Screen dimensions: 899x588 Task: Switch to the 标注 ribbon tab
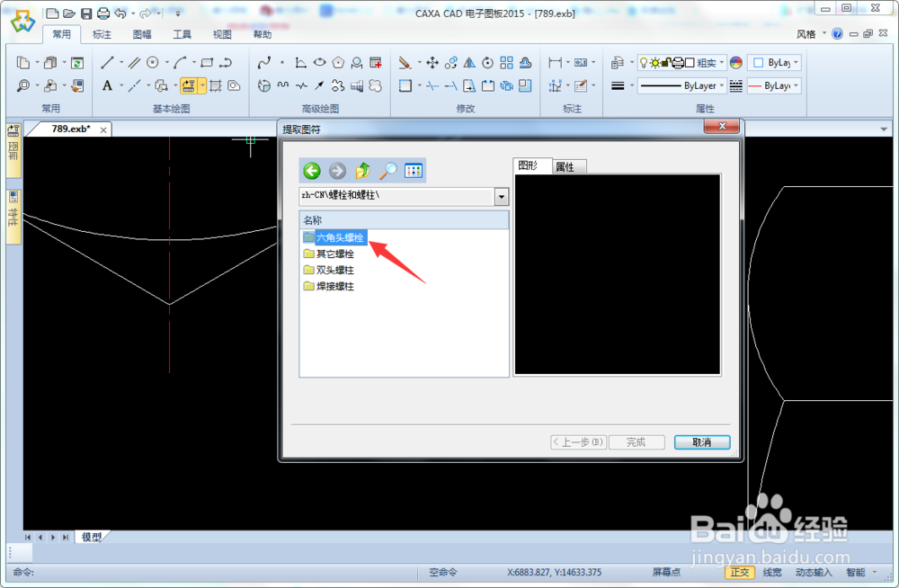pyautogui.click(x=102, y=34)
